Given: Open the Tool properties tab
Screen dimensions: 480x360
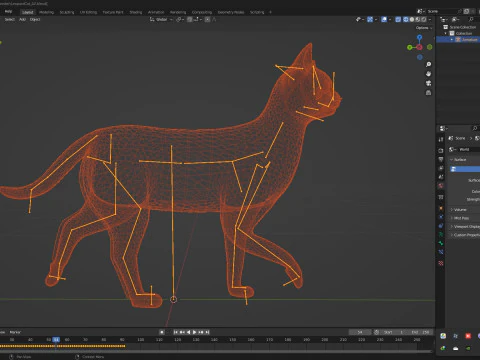Looking at the screenshot, I should (441, 139).
